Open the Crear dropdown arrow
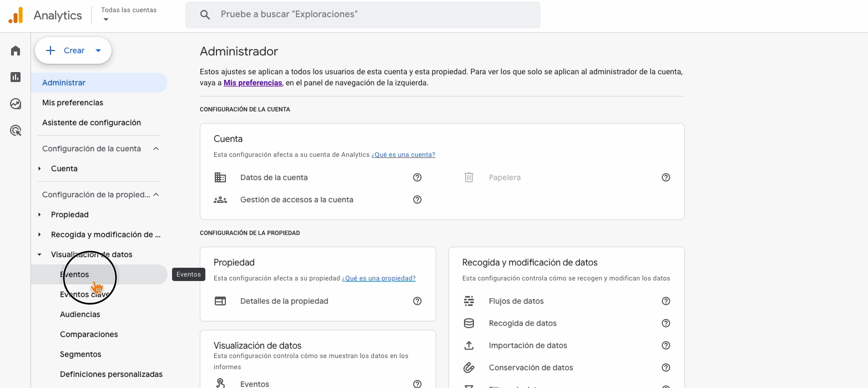 click(98, 50)
